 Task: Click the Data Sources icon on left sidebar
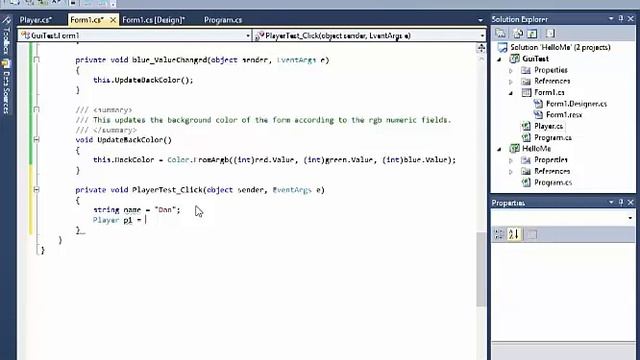6,64
